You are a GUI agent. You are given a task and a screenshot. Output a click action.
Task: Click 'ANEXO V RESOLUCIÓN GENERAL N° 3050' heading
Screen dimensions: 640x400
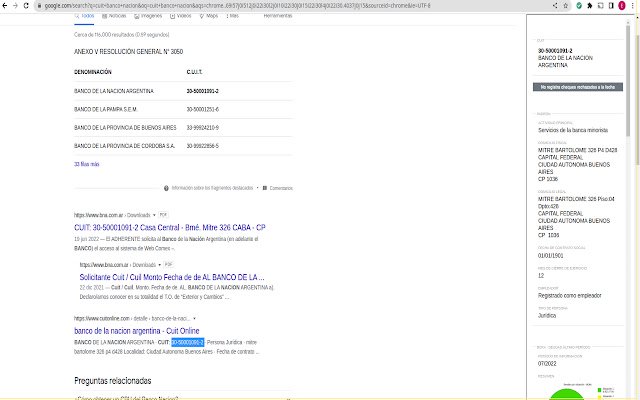129,51
